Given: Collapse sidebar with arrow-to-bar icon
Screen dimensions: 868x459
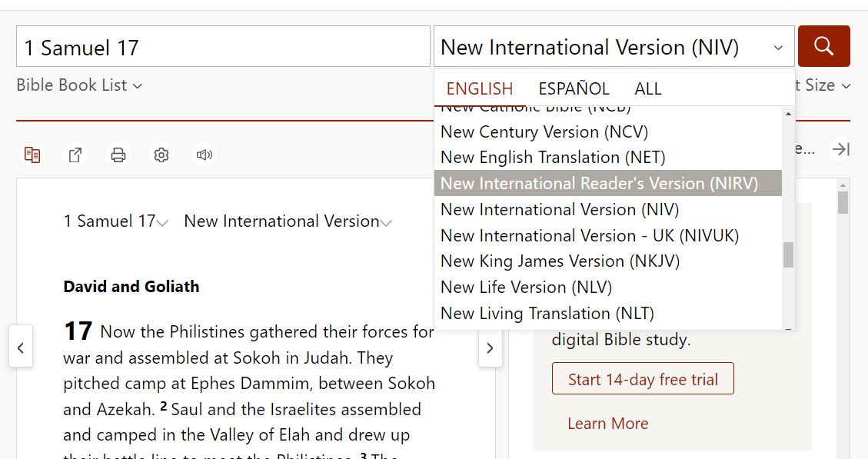Looking at the screenshot, I should [841, 149].
